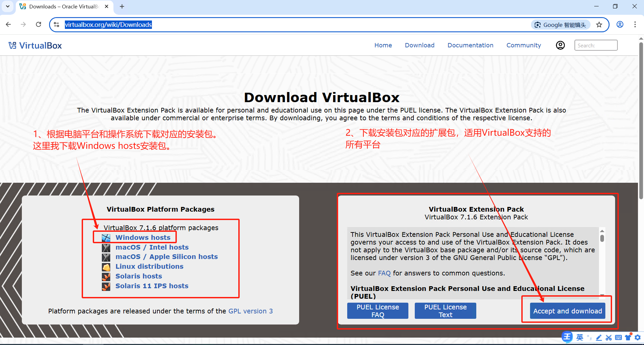The height and width of the screenshot is (345, 644).
Task: Open the Documentation menu item
Action: 470,45
